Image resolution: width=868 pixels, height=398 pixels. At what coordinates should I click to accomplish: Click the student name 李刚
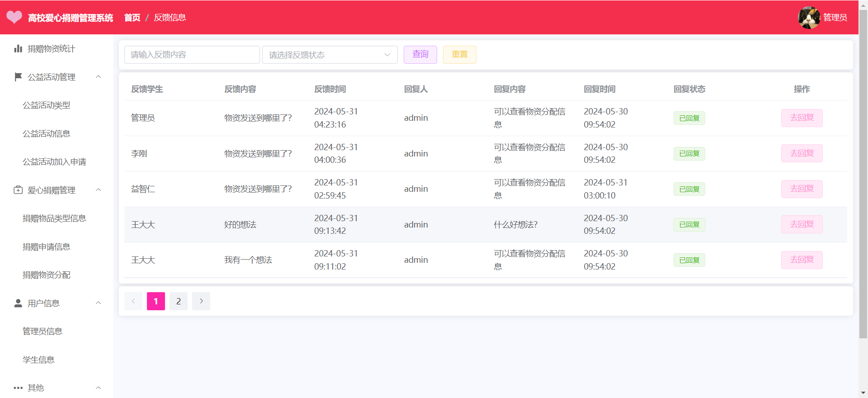click(139, 154)
